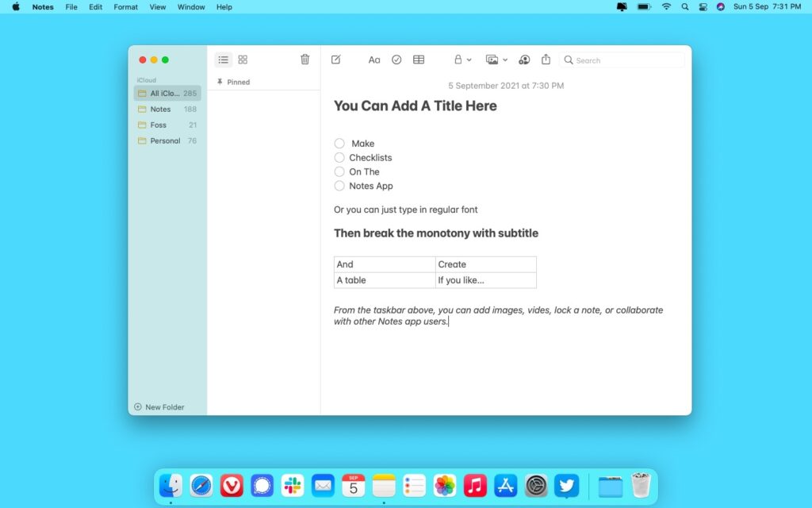Open the Aa text formatting options
The height and width of the screenshot is (508, 812).
(x=373, y=59)
